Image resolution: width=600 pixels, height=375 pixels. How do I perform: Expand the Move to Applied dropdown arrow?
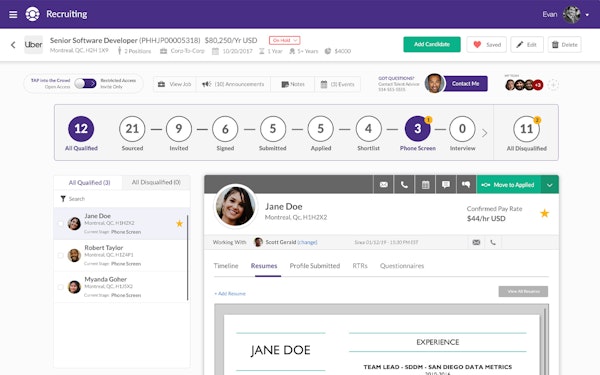pos(549,185)
